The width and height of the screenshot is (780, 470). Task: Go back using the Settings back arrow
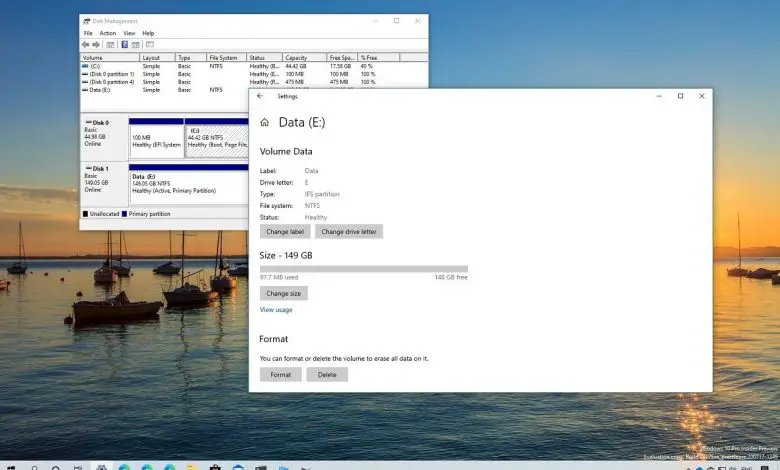[x=260, y=96]
